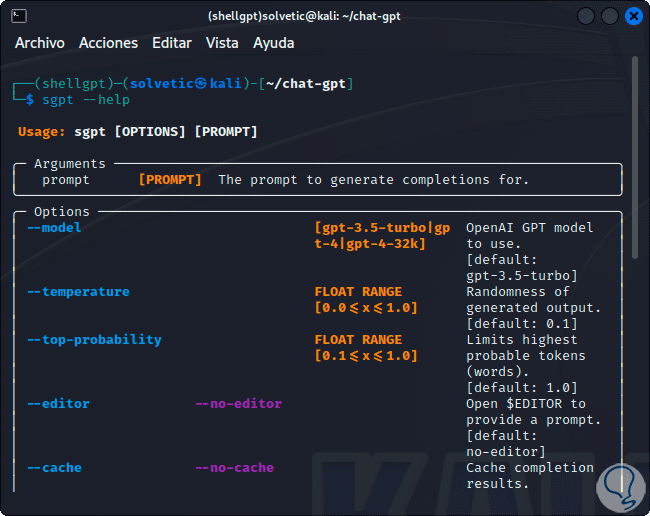This screenshot has width=650, height=516.
Task: Open the Ayuda menu
Action: (274, 43)
